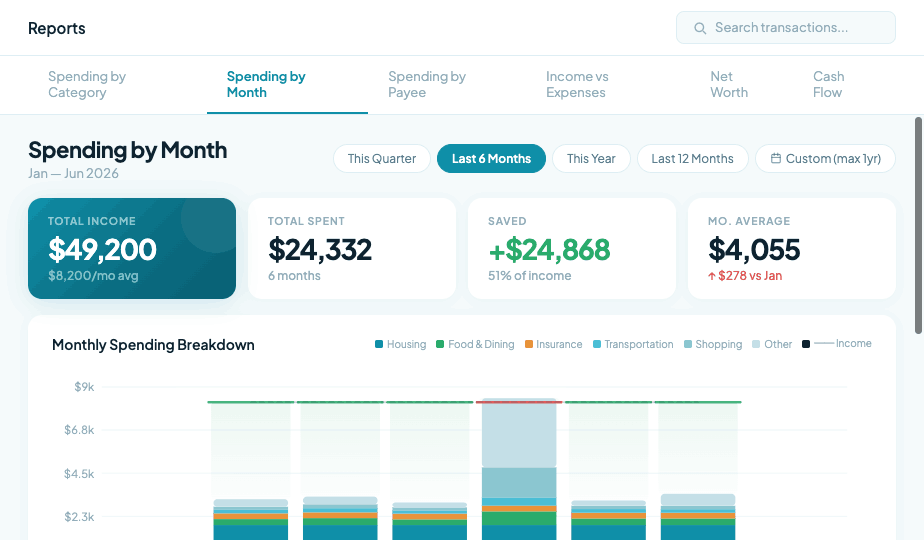924x540 pixels.
Task: Click the $4.5k axis label
Action: point(79,473)
